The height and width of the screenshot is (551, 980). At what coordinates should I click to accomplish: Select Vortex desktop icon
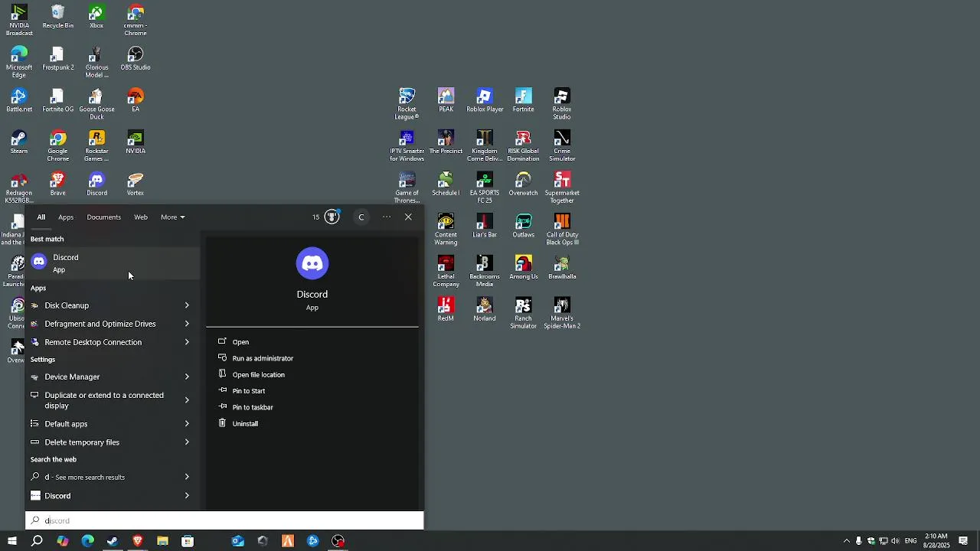pos(136,184)
